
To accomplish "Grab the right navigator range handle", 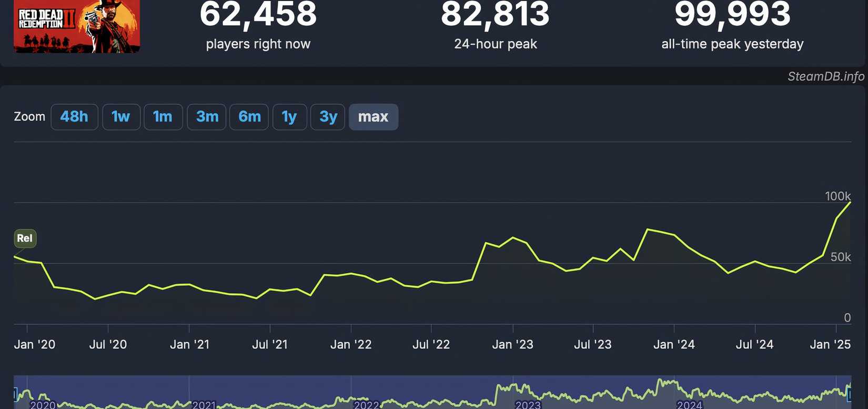I will 849,394.
